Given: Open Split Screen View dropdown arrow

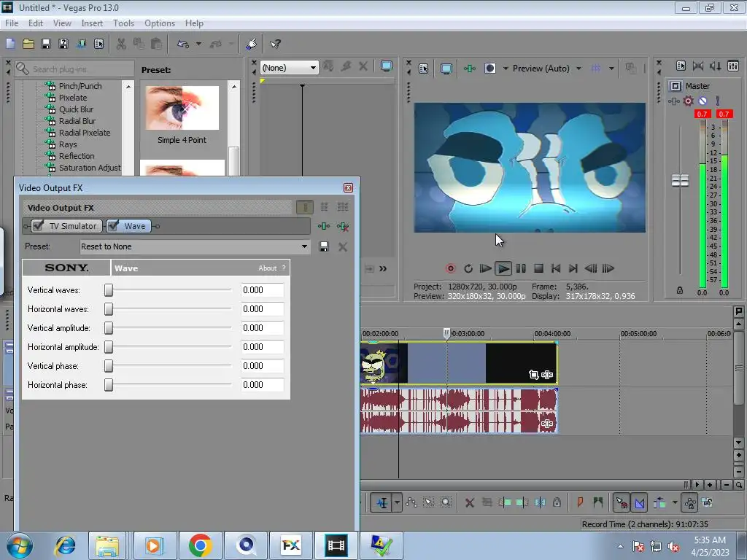Looking at the screenshot, I should (x=506, y=69).
